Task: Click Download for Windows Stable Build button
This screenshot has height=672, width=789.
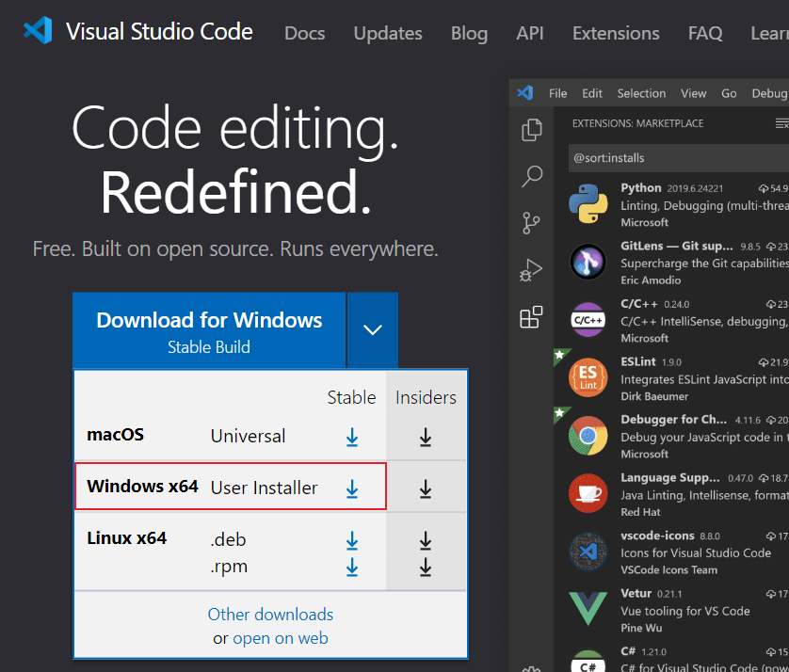Action: [x=209, y=330]
